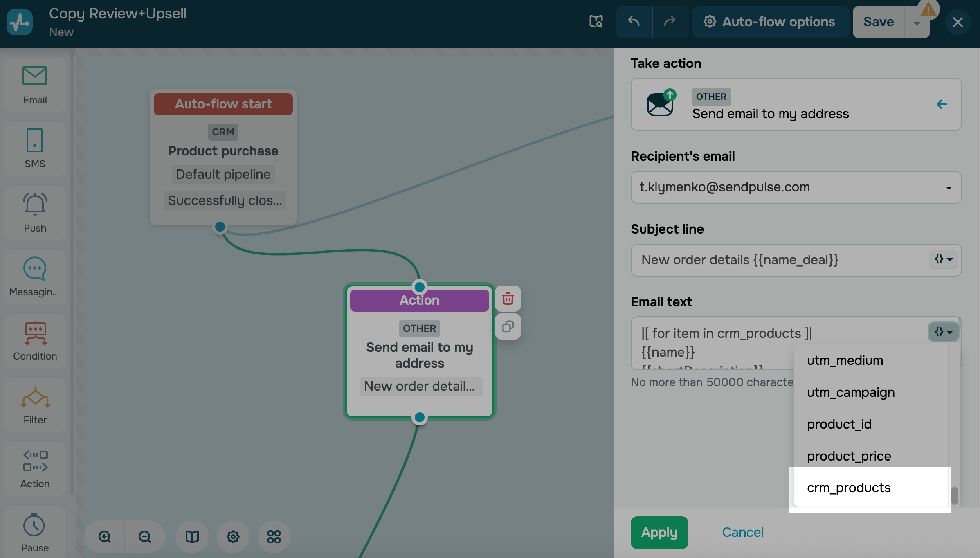The height and width of the screenshot is (558, 980).
Task: Open the grid layout icon on canvas toolbar
Action: pyautogui.click(x=274, y=536)
